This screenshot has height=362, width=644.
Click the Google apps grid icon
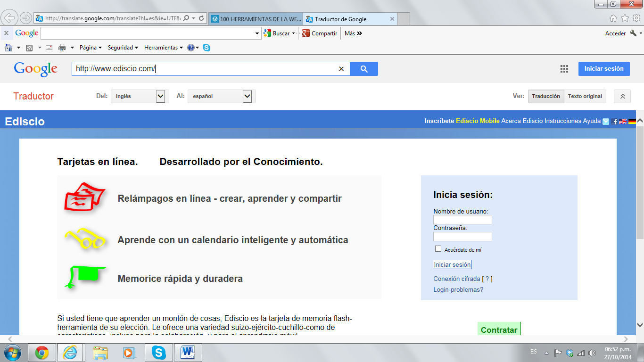[x=564, y=69]
